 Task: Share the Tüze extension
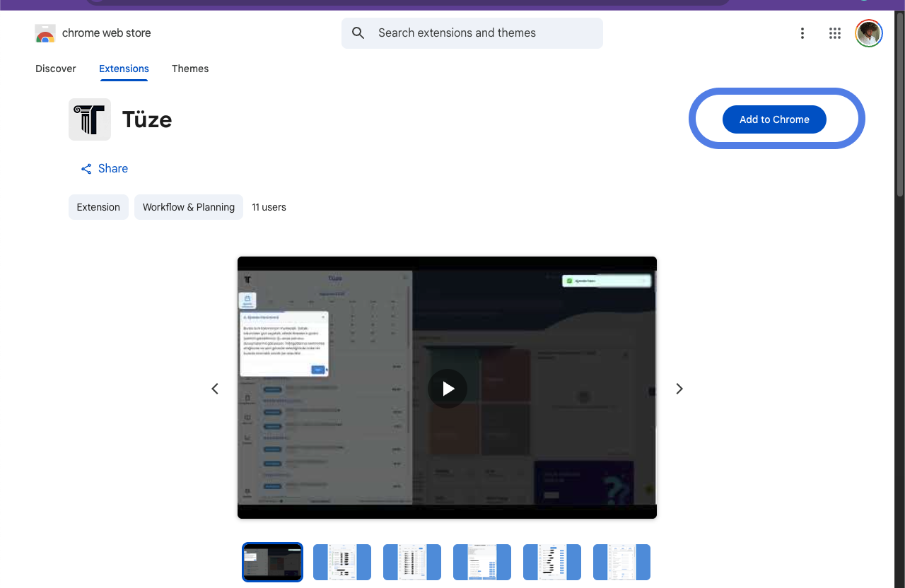coord(104,168)
